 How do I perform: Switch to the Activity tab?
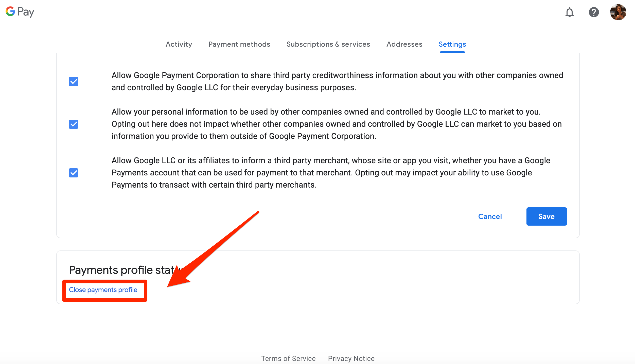click(179, 44)
